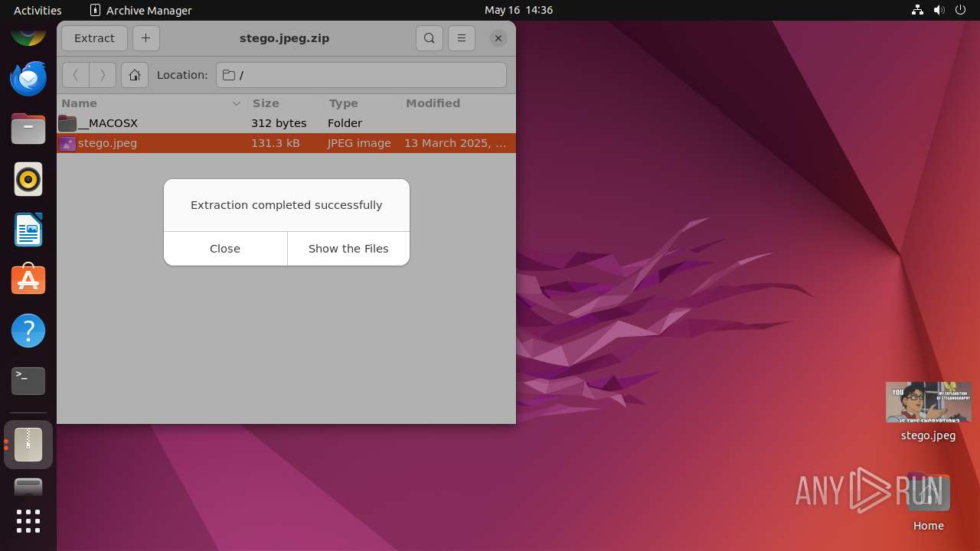This screenshot has width=980, height=551.
Task: Sort by the Type column header
Action: click(362, 103)
